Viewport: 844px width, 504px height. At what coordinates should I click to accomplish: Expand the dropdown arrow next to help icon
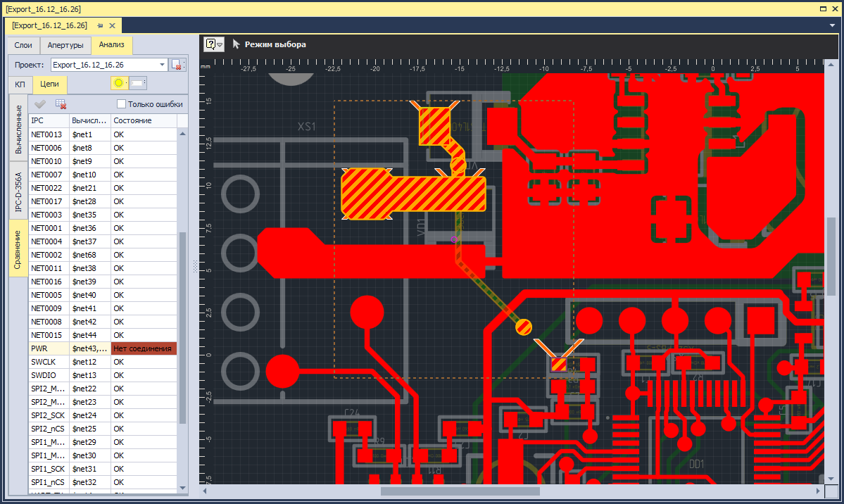click(220, 44)
